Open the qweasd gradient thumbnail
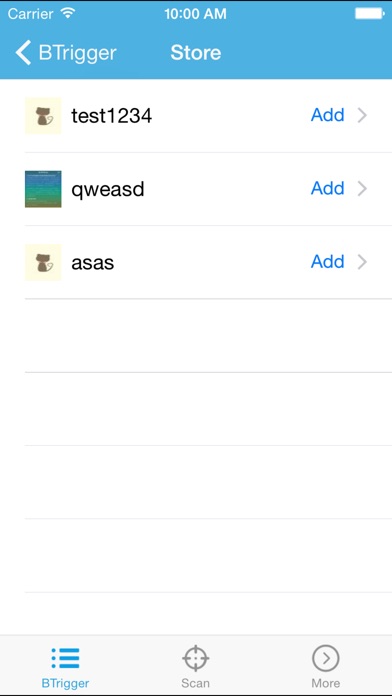 pos(43,189)
